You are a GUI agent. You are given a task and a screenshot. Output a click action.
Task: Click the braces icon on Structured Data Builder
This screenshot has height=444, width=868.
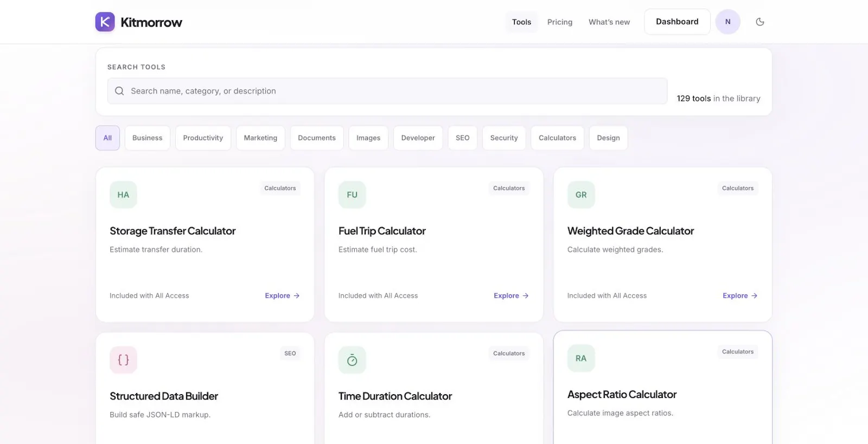point(123,360)
